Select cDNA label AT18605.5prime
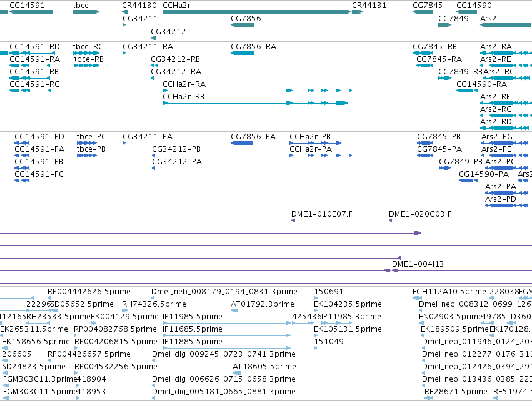The width and height of the screenshot is (532, 401). click(x=264, y=367)
